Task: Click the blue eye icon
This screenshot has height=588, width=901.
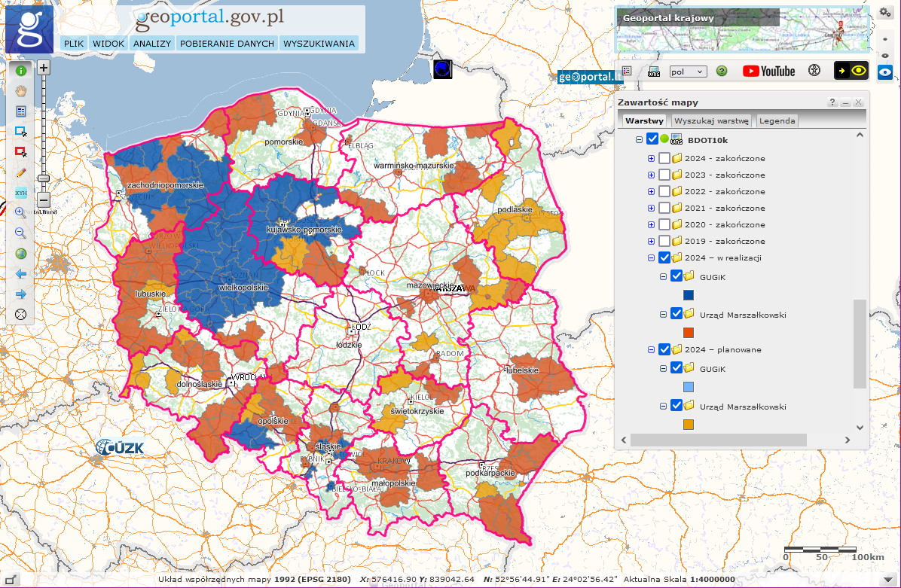Action: pyautogui.click(x=885, y=72)
